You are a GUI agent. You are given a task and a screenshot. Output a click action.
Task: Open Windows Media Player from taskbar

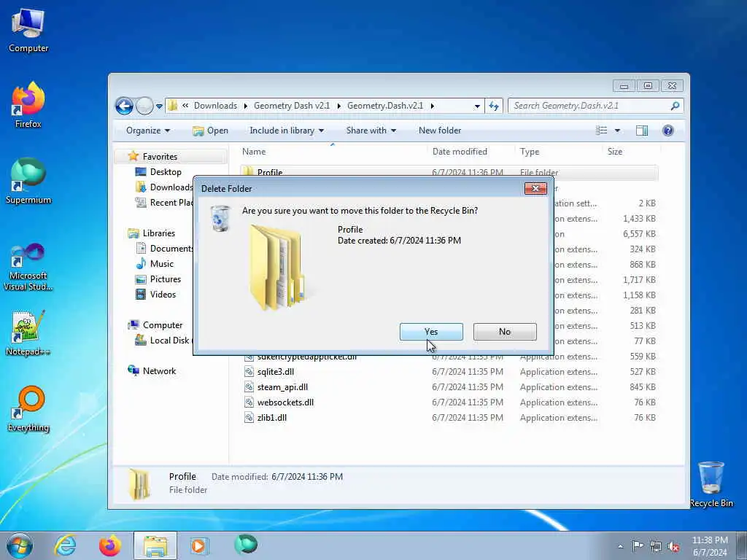point(199,545)
